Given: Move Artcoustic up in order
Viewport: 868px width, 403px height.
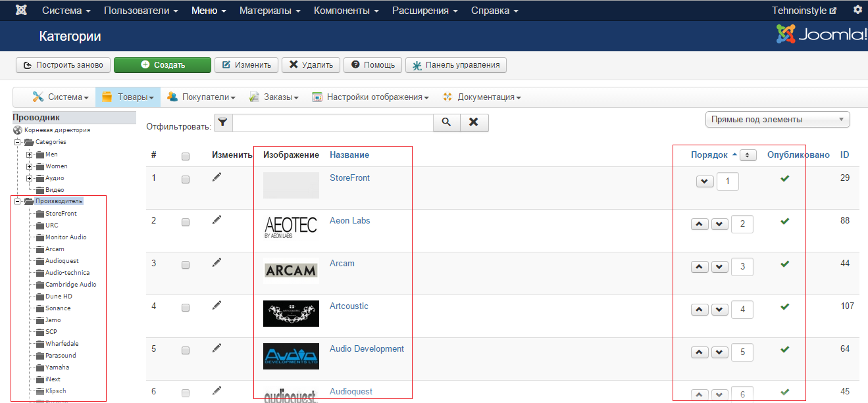Looking at the screenshot, I should click(700, 310).
